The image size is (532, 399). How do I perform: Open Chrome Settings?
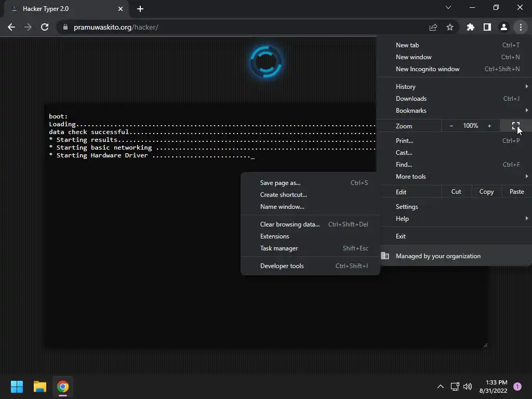click(454, 207)
